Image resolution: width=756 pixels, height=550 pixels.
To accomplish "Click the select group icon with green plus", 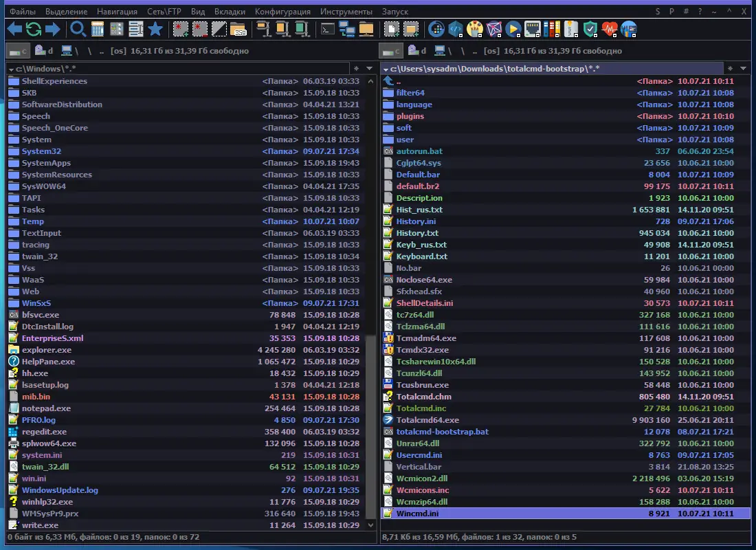I will pos(180,30).
